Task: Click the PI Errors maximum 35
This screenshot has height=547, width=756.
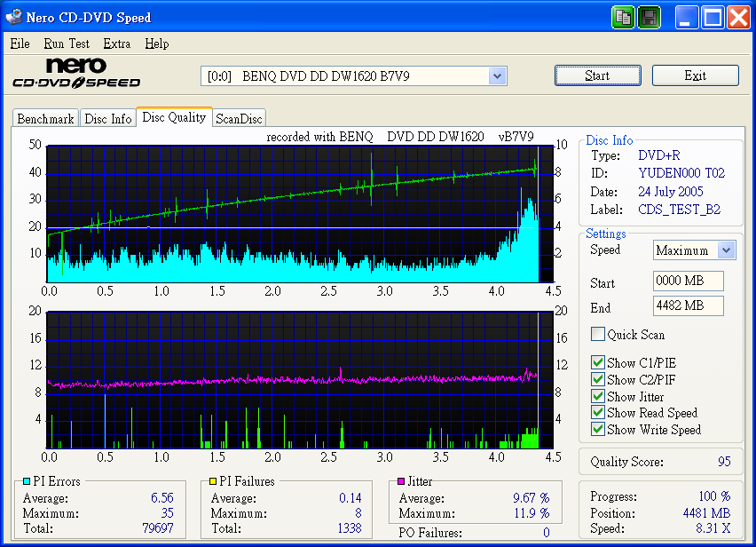Action: (x=168, y=513)
